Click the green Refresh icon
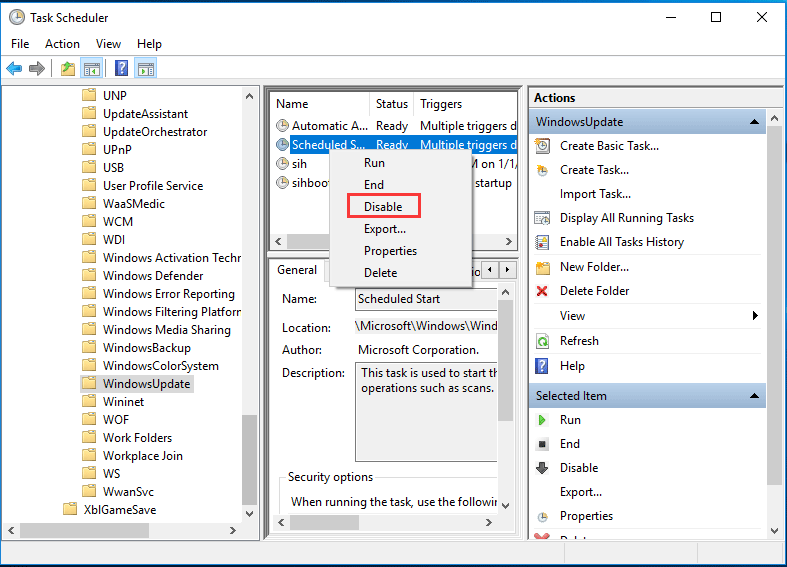787x567 pixels. 543,341
